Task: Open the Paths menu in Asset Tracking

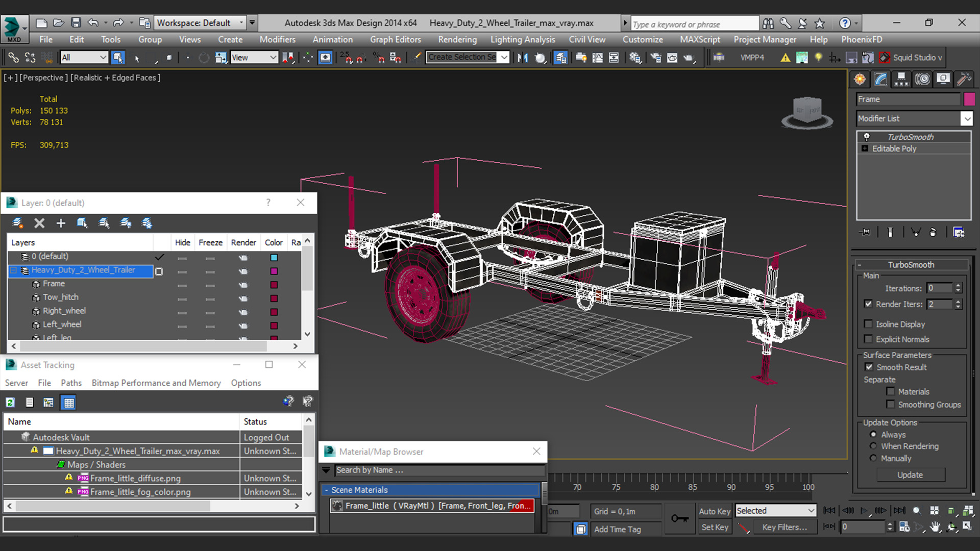Action: (x=71, y=383)
